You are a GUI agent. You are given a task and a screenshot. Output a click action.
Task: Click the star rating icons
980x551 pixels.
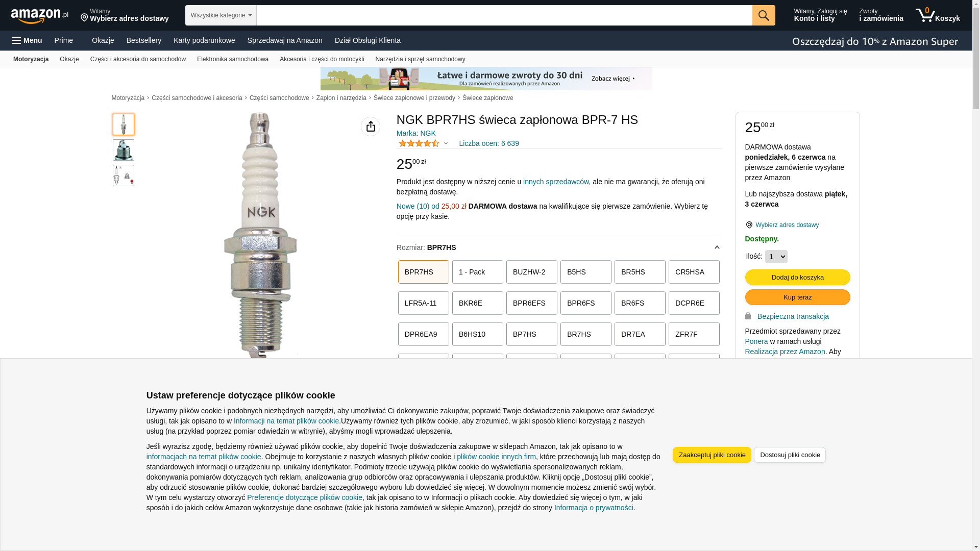[419, 143]
